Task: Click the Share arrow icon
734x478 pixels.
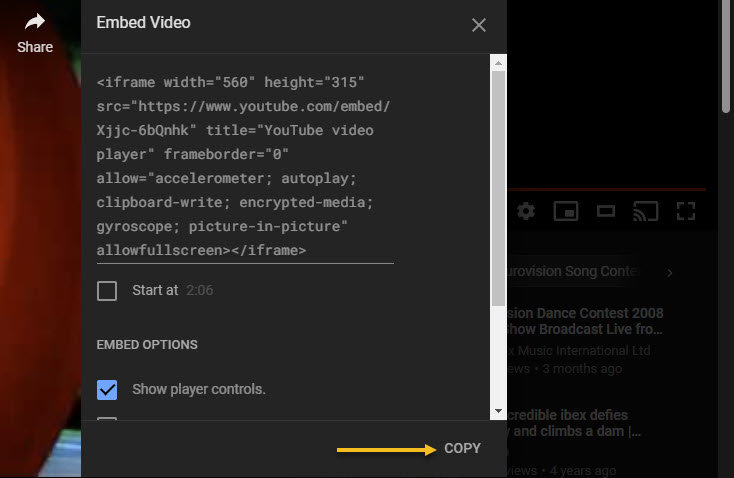Action: coord(35,22)
